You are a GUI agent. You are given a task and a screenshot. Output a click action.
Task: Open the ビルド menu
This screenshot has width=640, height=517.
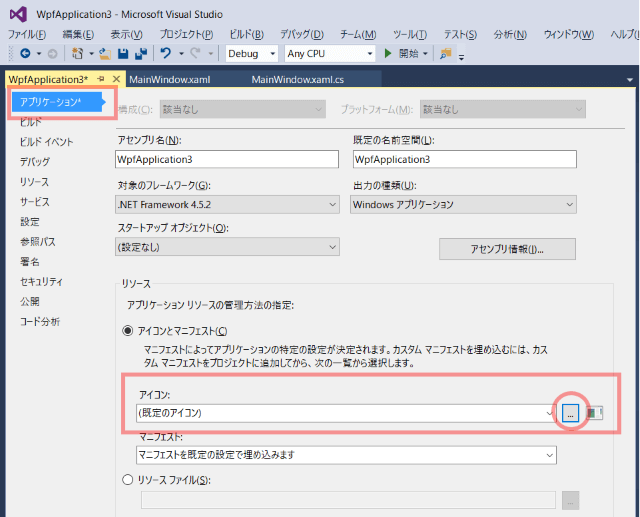pyautogui.click(x=247, y=34)
